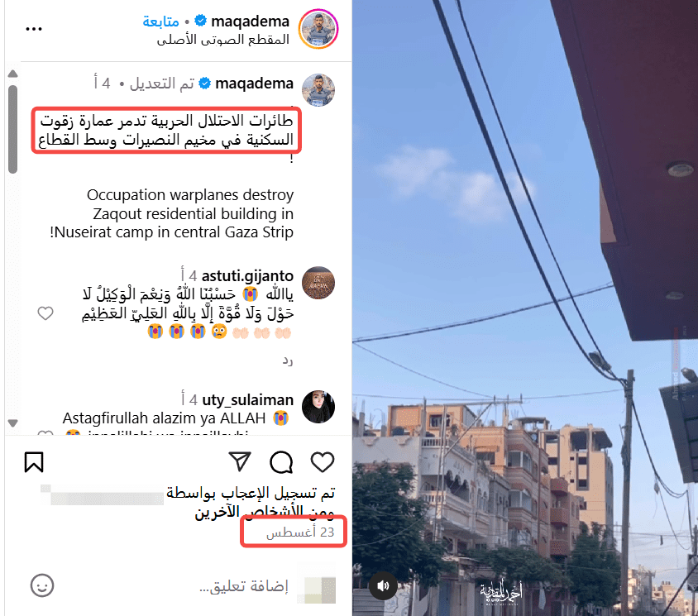The height and width of the screenshot is (616, 698).
Task: Open the three-dots more options menu
Action: pos(34,30)
